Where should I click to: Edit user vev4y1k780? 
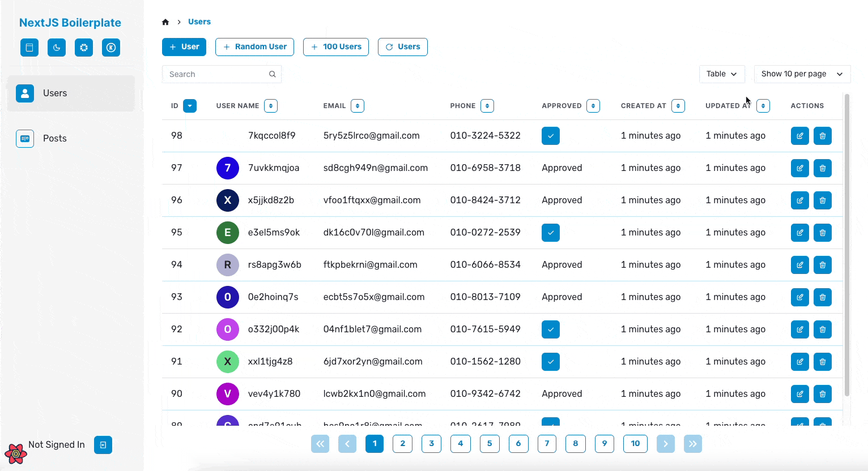800,394
